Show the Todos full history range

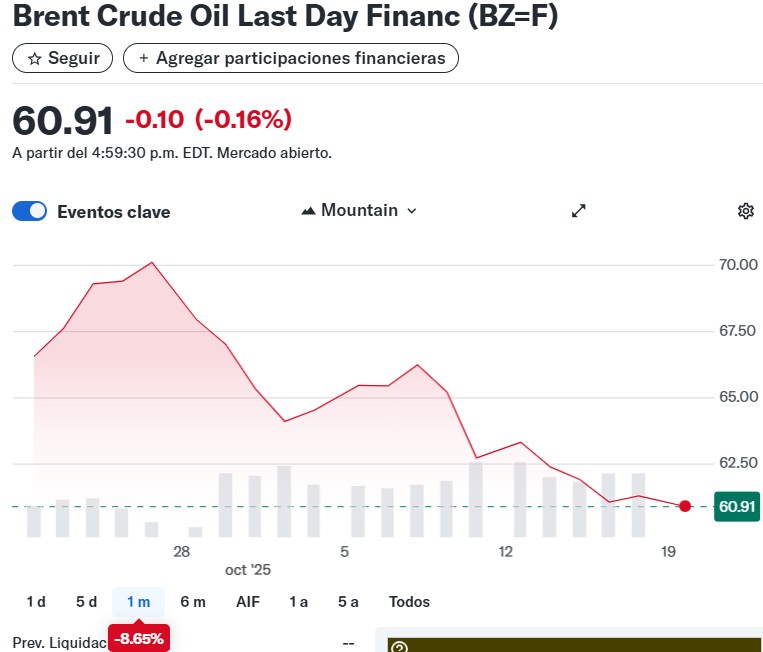(x=409, y=602)
